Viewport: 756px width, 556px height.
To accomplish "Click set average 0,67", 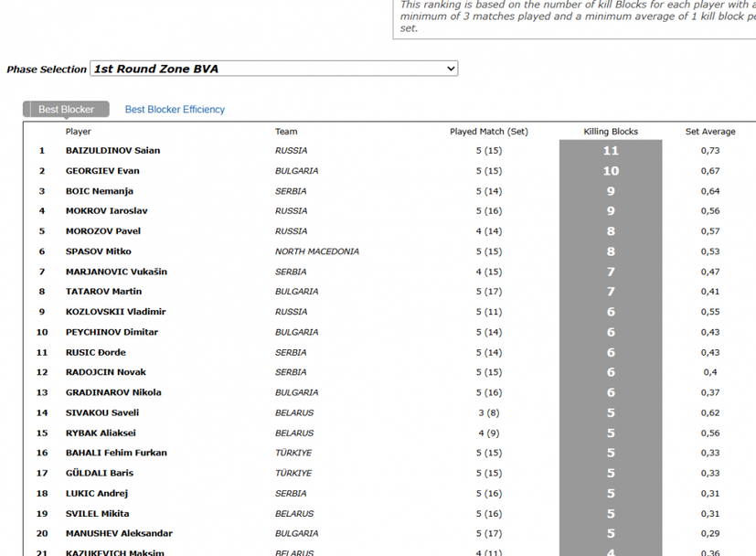I will click(710, 171).
